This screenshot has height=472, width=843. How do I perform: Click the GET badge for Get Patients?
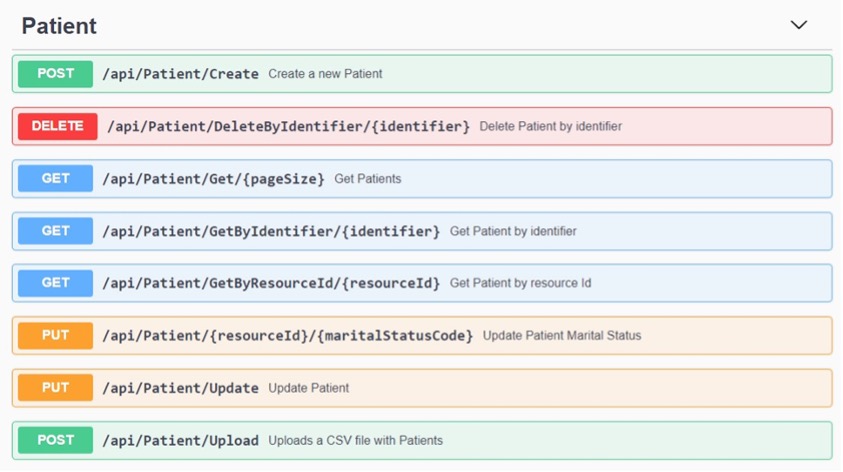(x=55, y=178)
